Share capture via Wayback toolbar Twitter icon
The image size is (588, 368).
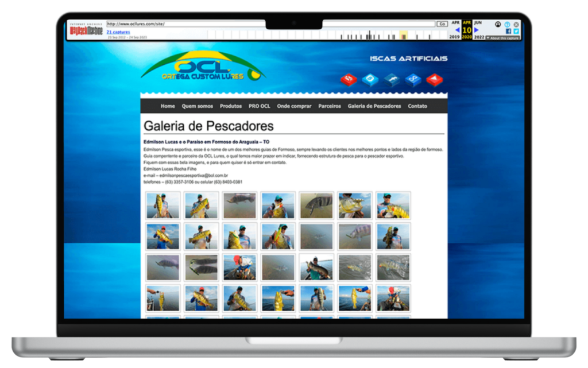coord(516,31)
